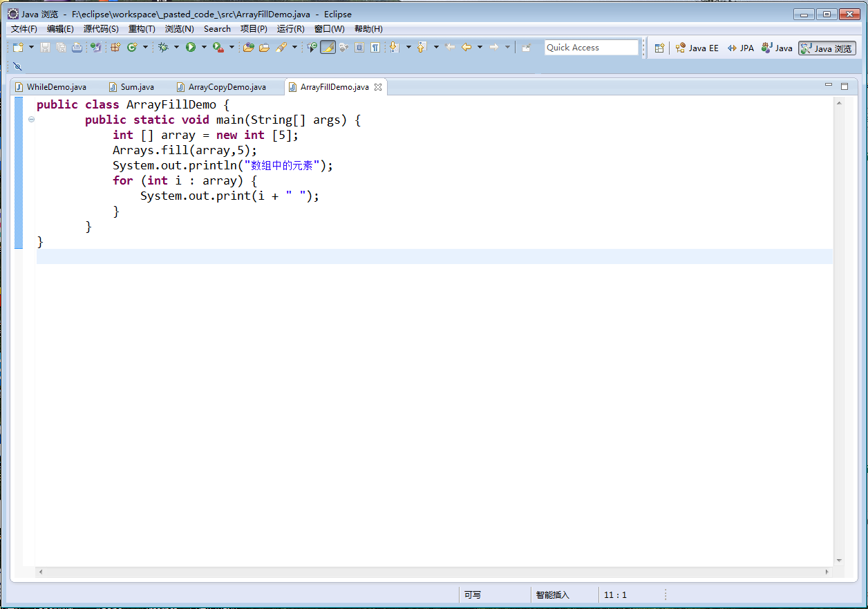
Task: Open the 运行(R) menu
Action: coord(290,29)
